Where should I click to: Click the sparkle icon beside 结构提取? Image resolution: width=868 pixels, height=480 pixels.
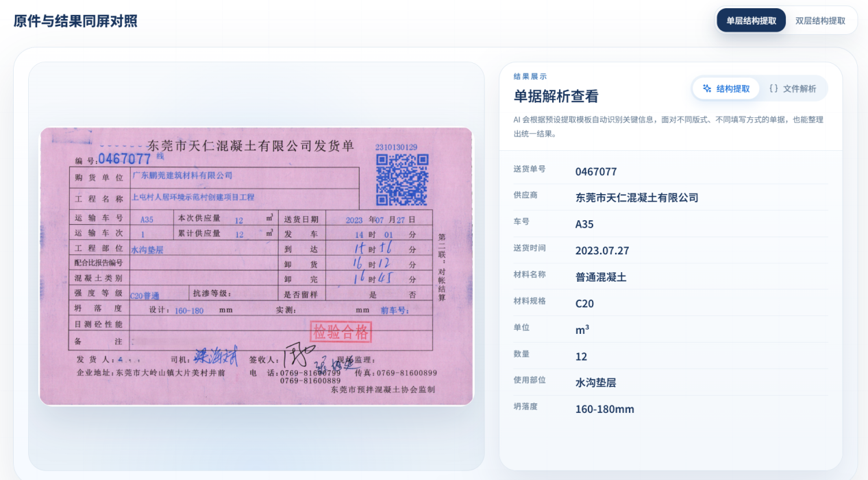pyautogui.click(x=707, y=88)
